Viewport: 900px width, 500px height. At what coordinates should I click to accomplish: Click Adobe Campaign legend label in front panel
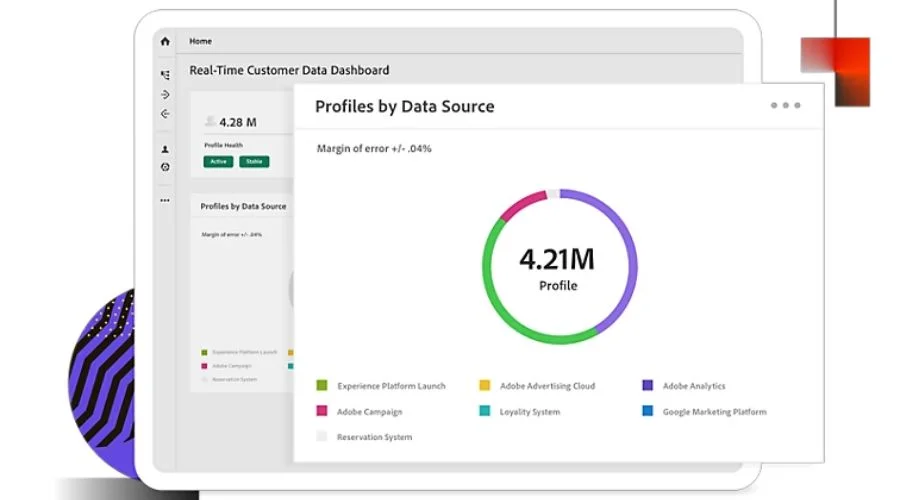(370, 412)
